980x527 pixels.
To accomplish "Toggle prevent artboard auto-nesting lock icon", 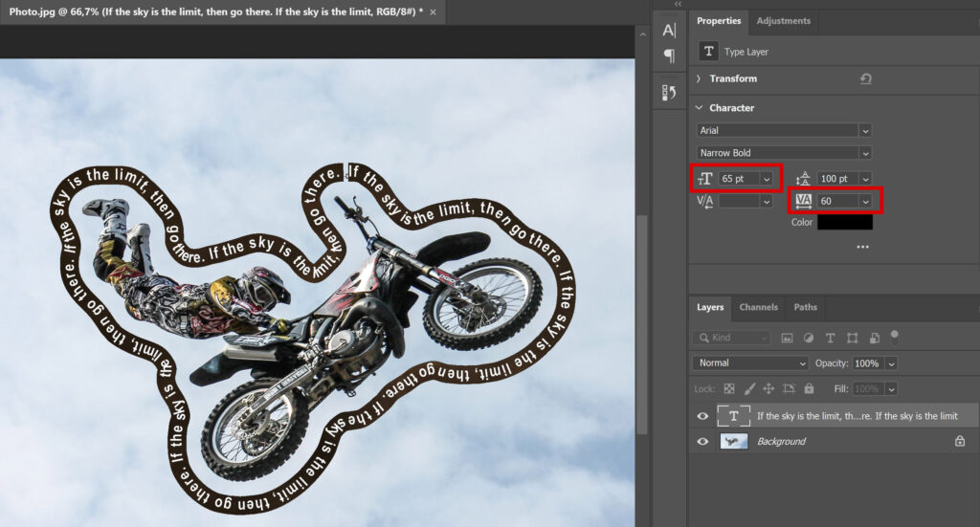I will pyautogui.click(x=789, y=388).
